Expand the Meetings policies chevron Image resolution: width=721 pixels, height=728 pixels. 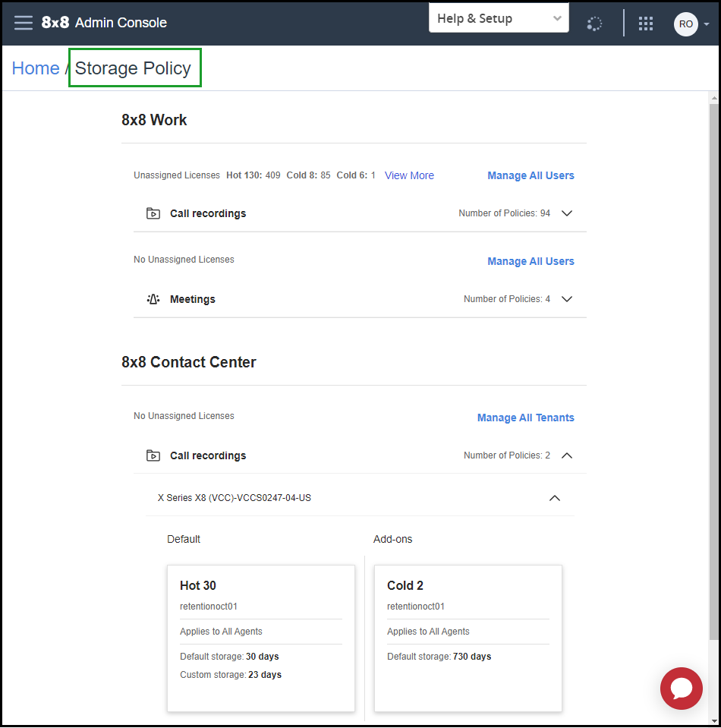[x=567, y=299]
